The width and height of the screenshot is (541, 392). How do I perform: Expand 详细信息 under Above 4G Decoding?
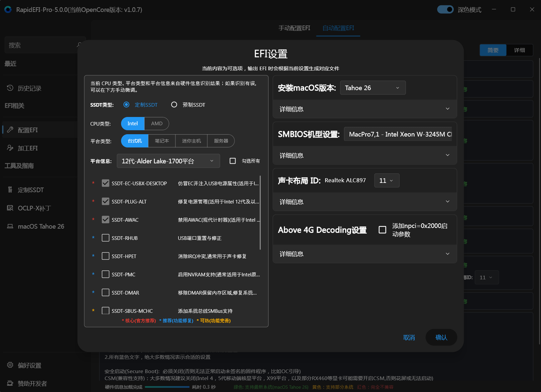pos(365,254)
